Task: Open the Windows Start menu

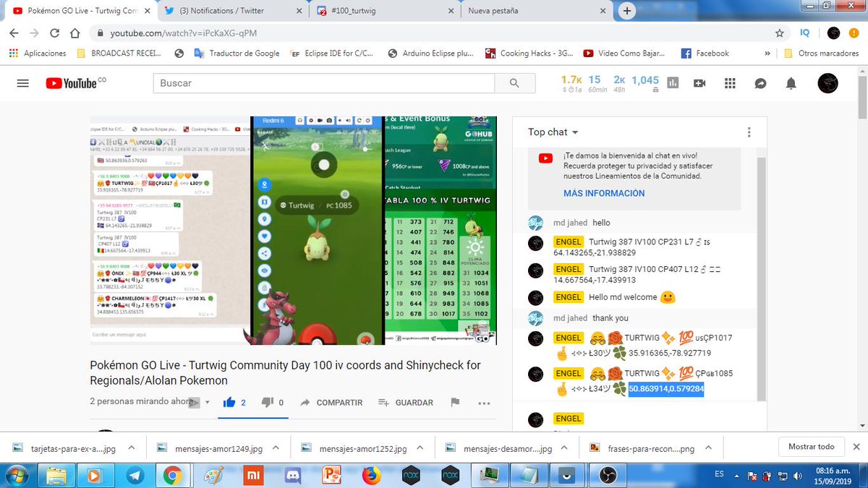Action: (16, 475)
